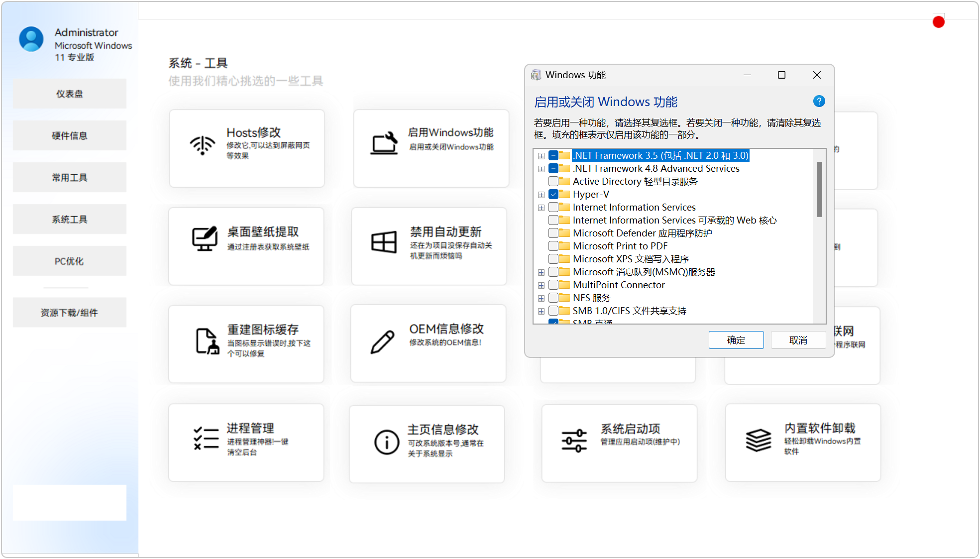The image size is (980, 559).
Task: Toggle .NET Framework 3.5 checkbox
Action: coord(553,155)
